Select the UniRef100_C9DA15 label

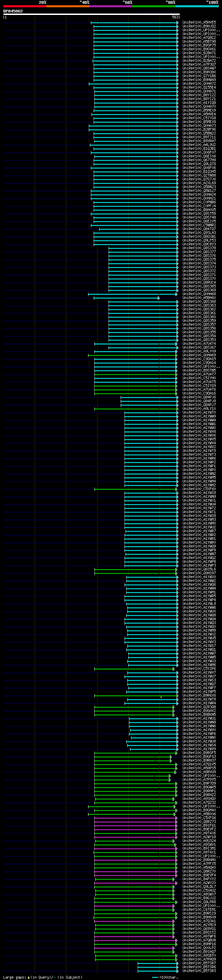pyautogui.click(x=199, y=359)
